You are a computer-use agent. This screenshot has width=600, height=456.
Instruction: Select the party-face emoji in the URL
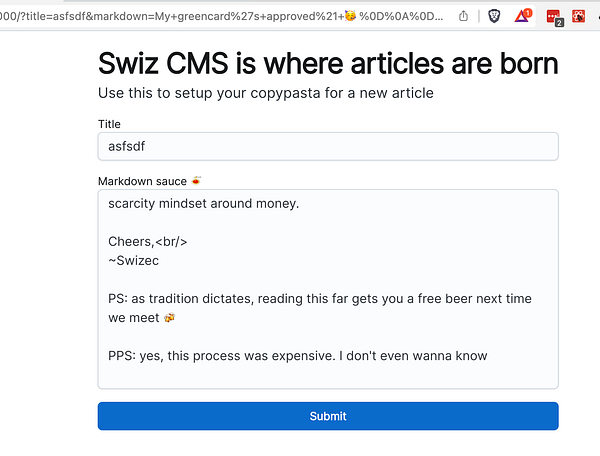click(x=350, y=16)
